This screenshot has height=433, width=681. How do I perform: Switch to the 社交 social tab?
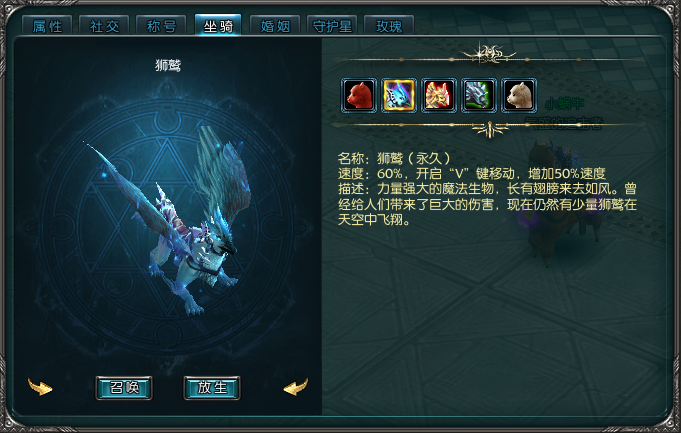(x=104, y=26)
